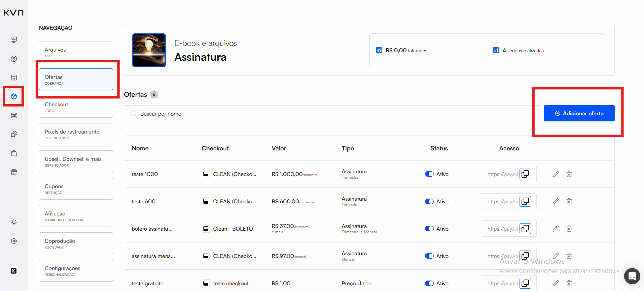Click the Adicionar oferta button
The width and height of the screenshot is (644, 291).
pos(579,113)
